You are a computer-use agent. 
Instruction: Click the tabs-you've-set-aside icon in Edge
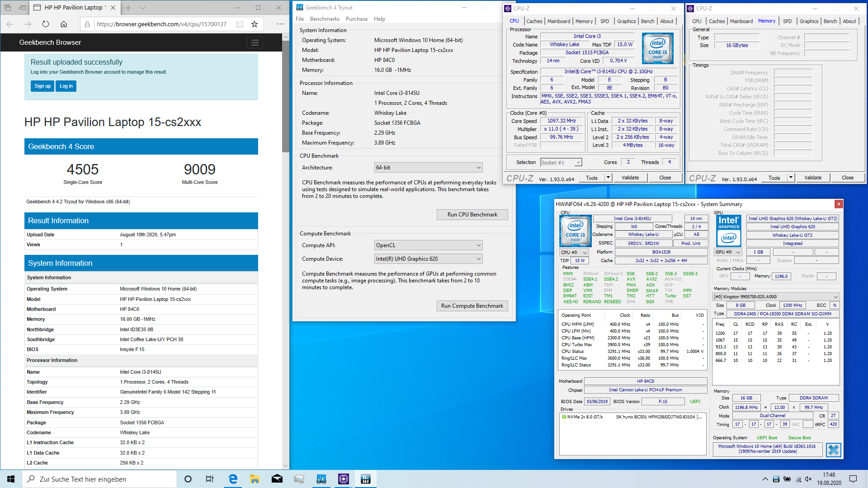pyautogui.click(x=8, y=8)
